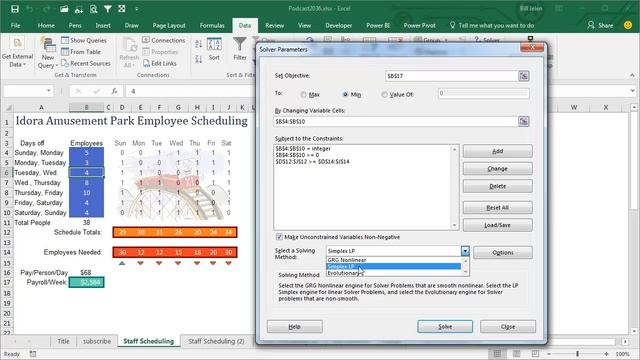Image resolution: width=640 pixels, height=360 pixels.
Task: Click the Load/Save button
Action: point(497,225)
